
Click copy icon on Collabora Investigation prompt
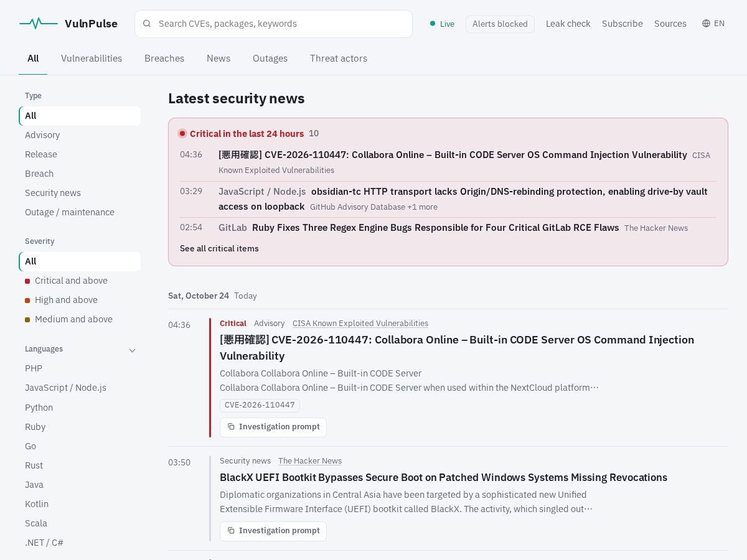231,427
